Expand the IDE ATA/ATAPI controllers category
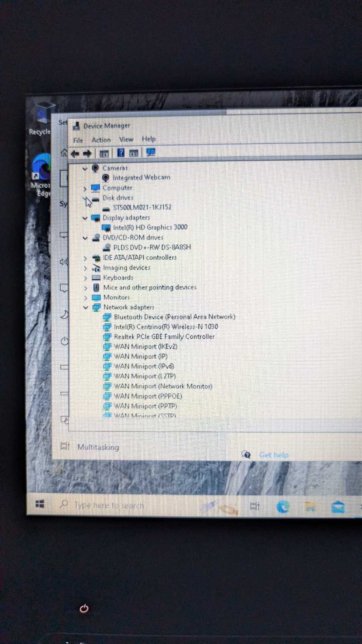Viewport: 362px width, 644px height. pos(85,258)
